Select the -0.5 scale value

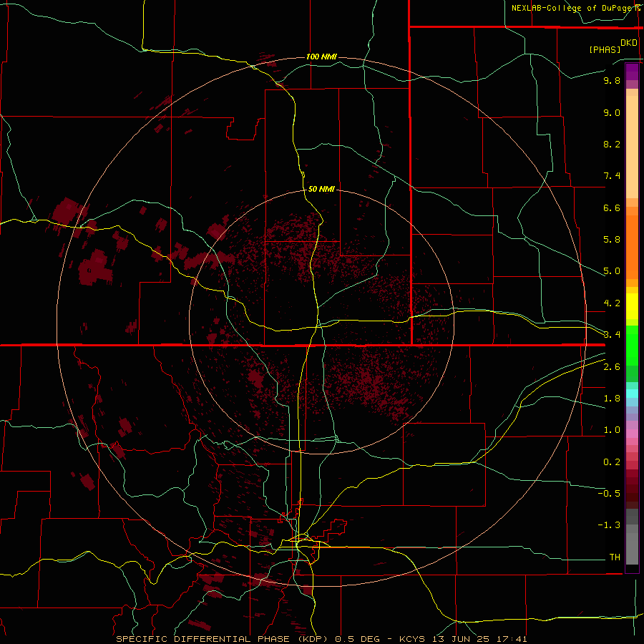click(609, 494)
